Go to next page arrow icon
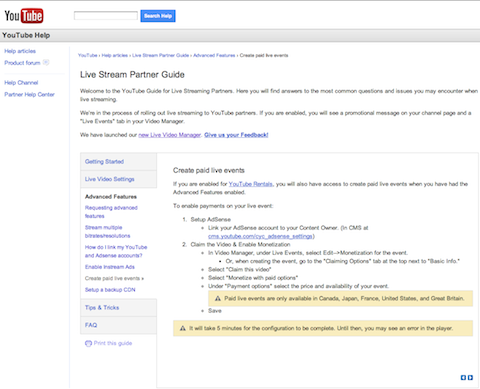Viewport: 480px width, 389px height. [x=470, y=377]
